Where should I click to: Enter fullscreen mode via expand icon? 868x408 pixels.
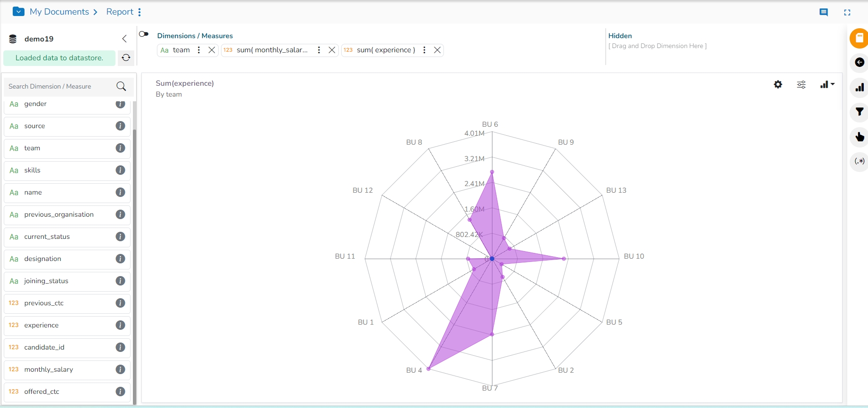tap(847, 13)
